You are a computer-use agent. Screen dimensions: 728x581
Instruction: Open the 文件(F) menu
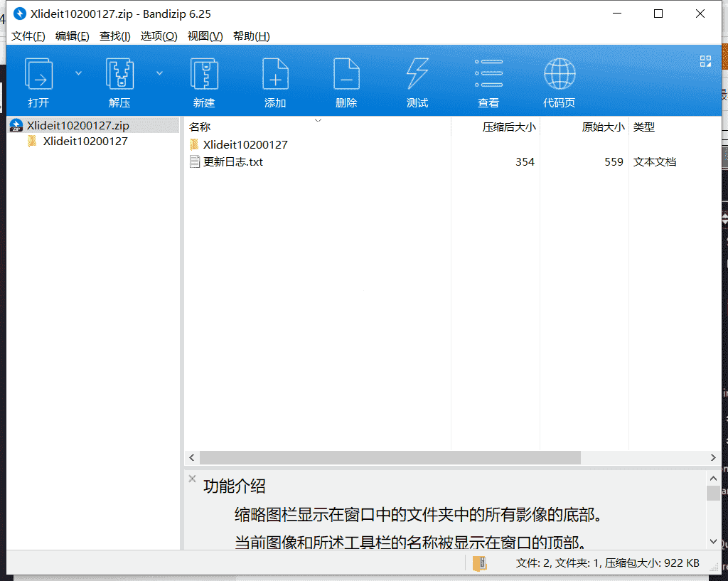28,36
